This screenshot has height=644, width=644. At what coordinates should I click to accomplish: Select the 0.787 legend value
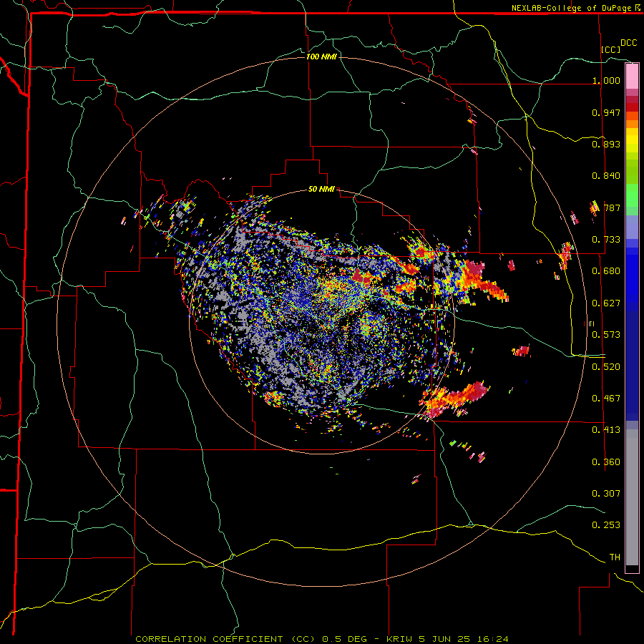[612, 208]
